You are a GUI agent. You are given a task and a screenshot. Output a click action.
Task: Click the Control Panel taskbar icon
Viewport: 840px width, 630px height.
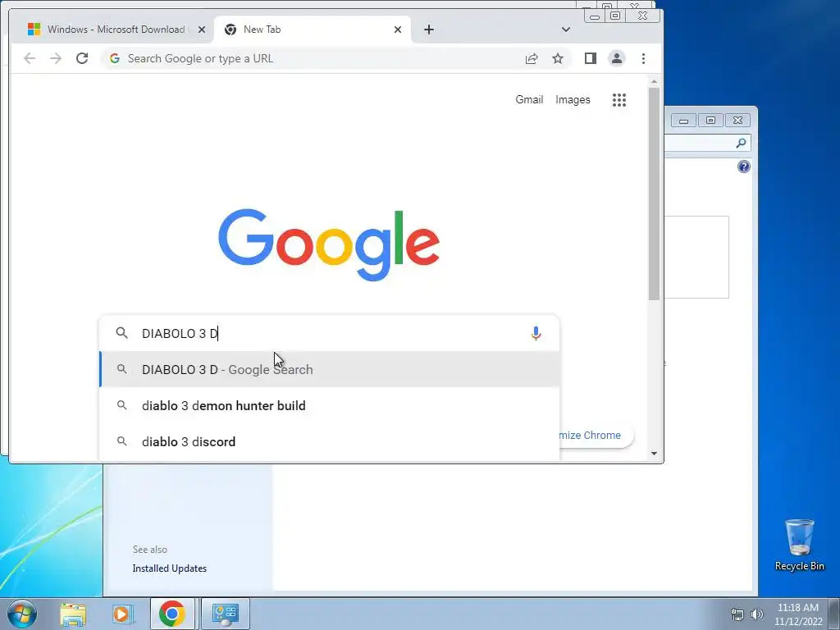tap(225, 614)
